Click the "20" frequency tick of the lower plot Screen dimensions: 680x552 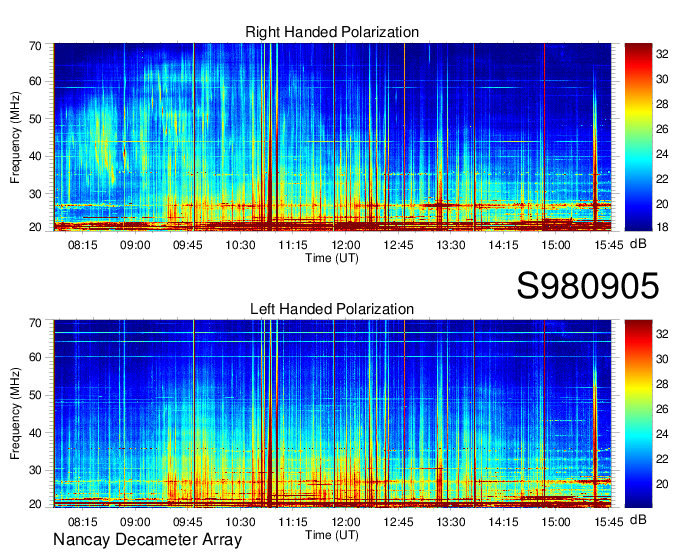click(x=35, y=504)
